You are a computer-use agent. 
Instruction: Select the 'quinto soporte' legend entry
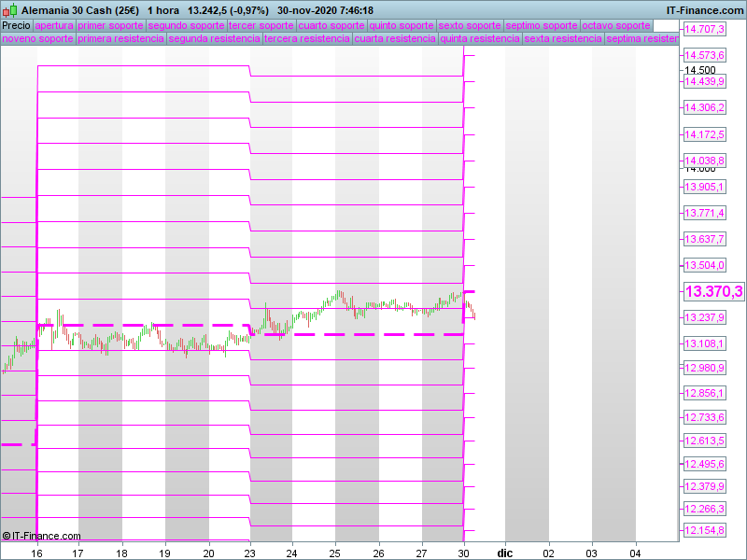tap(402, 25)
